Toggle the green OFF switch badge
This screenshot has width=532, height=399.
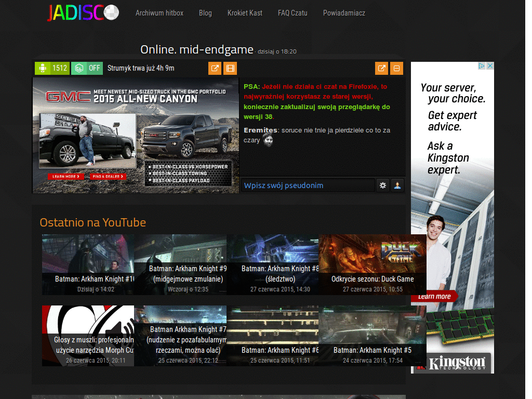pyautogui.click(x=87, y=68)
